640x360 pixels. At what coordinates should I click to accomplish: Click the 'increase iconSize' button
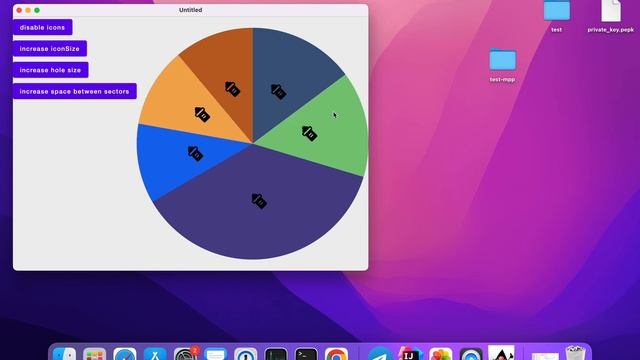click(49, 49)
